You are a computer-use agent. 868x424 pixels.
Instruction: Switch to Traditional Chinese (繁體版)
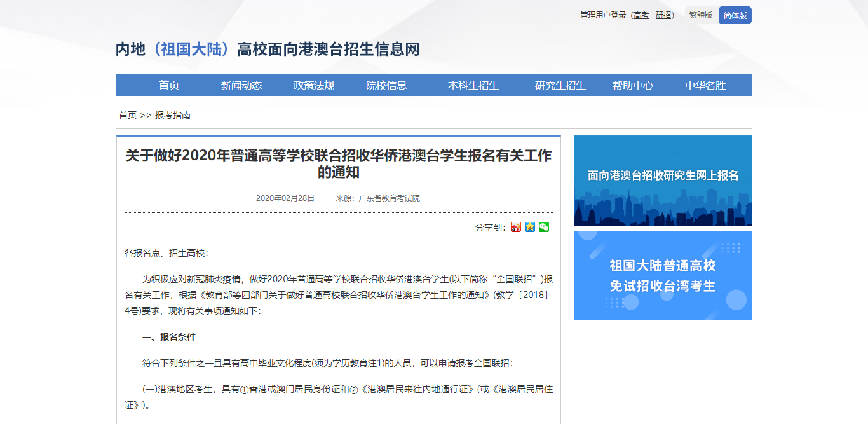[700, 15]
